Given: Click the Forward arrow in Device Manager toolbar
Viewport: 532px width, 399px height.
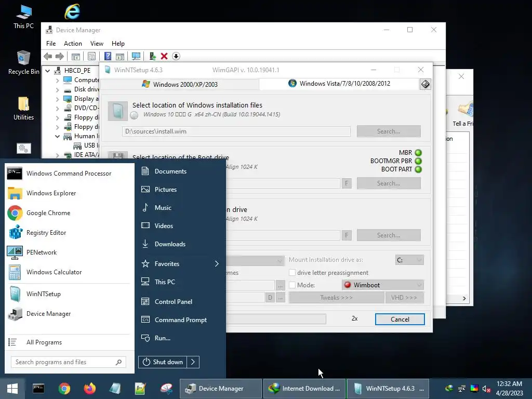Looking at the screenshot, I should coord(60,56).
